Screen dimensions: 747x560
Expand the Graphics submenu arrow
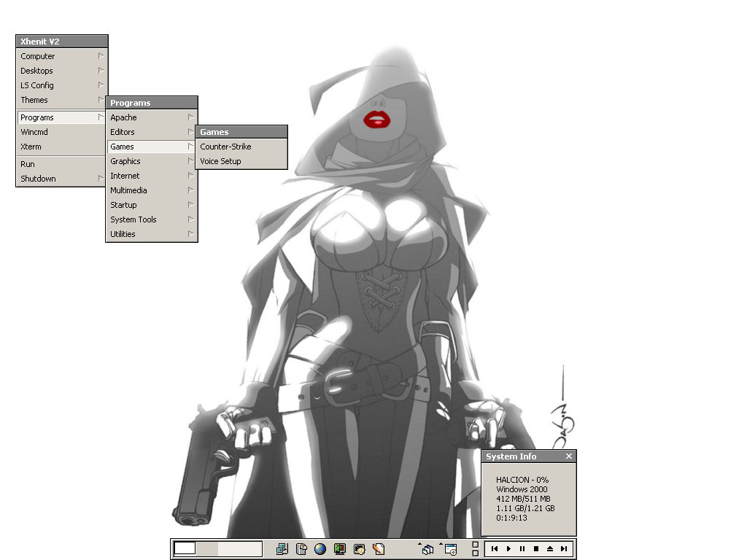(x=190, y=161)
